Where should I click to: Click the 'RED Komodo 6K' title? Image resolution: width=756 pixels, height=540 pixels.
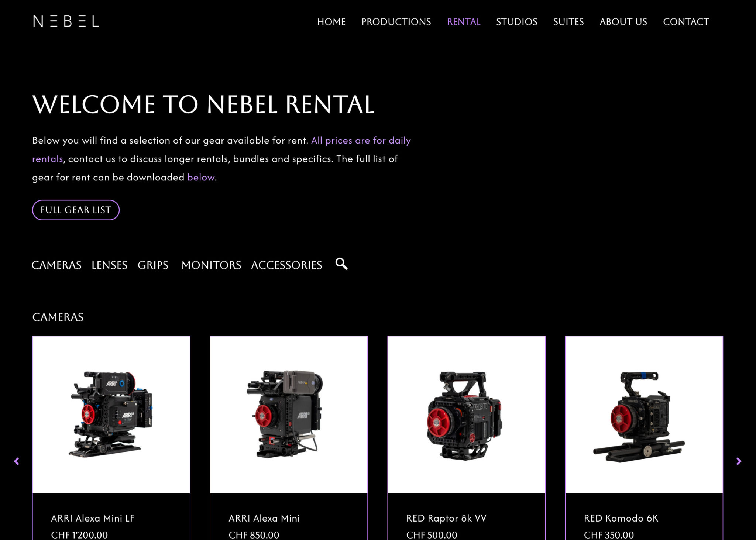(621, 518)
